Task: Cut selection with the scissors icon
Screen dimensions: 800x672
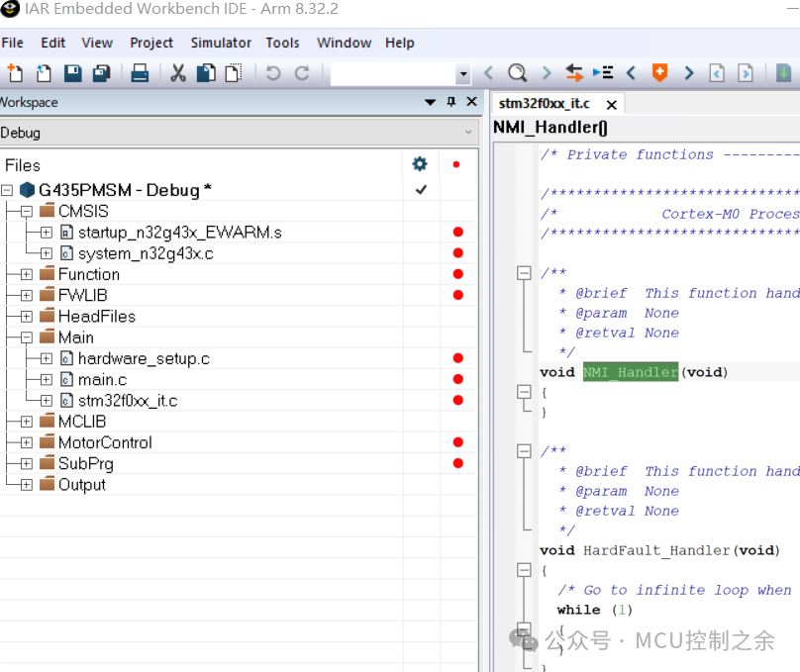Action: click(x=177, y=73)
